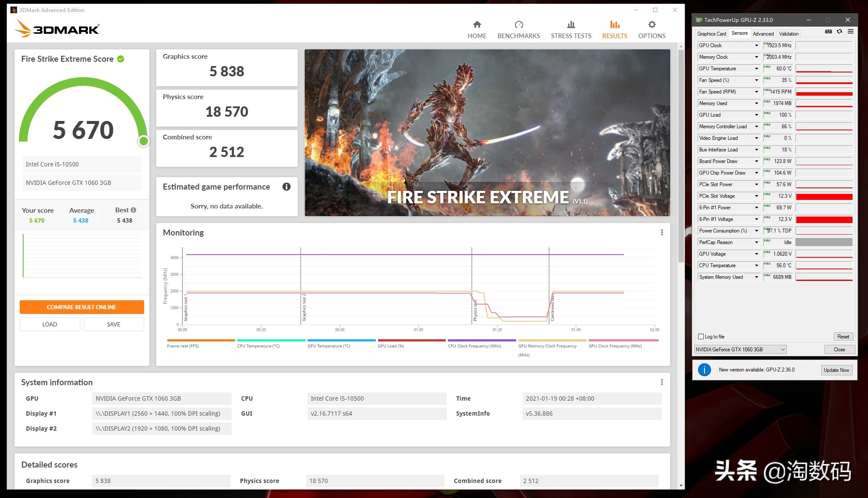
Task: Select the STRESS TESTS icon
Action: click(571, 24)
